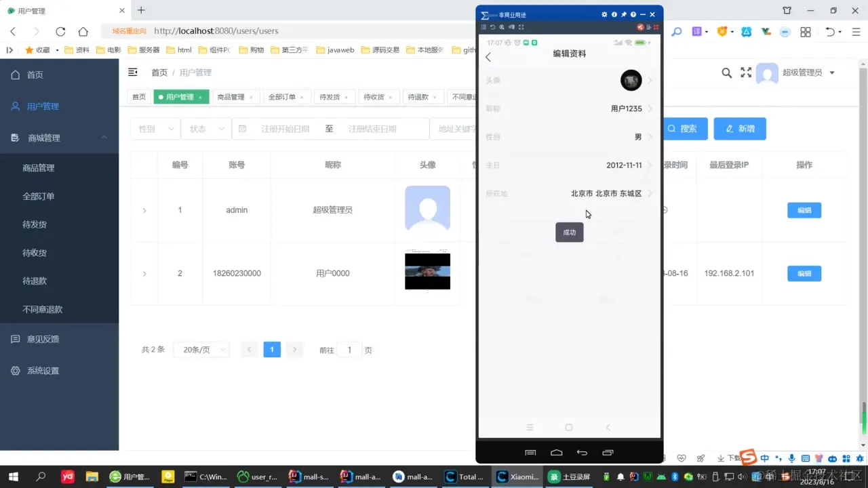Open 全部订单 in the sidebar
868x488 pixels.
point(60,197)
